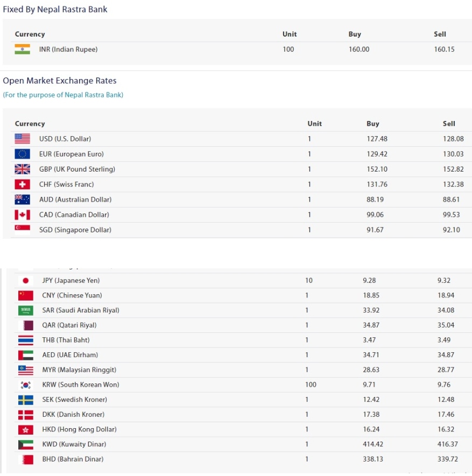Select 'AED (UAE Dirham)' text
472x476 pixels.
70,355
